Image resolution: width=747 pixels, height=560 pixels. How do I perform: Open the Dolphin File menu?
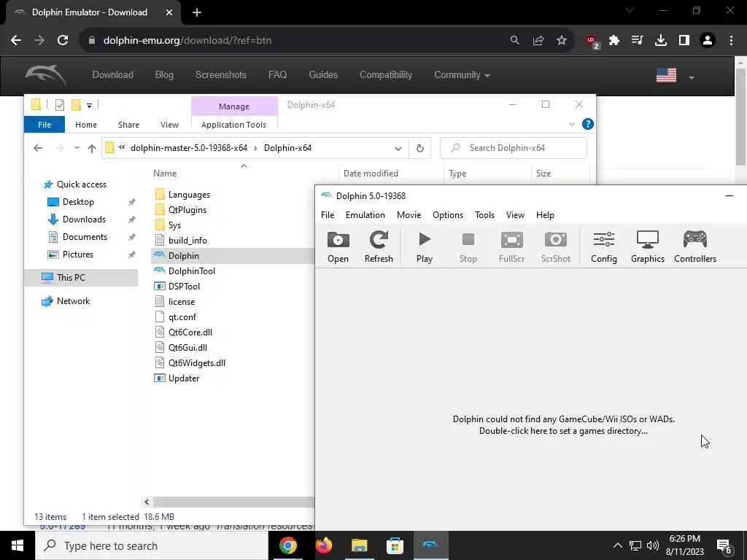pos(328,215)
